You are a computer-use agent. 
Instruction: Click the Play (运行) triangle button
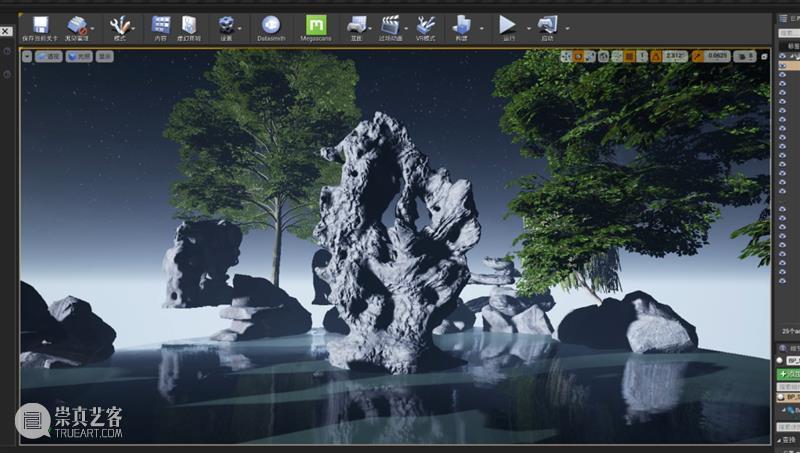(507, 25)
